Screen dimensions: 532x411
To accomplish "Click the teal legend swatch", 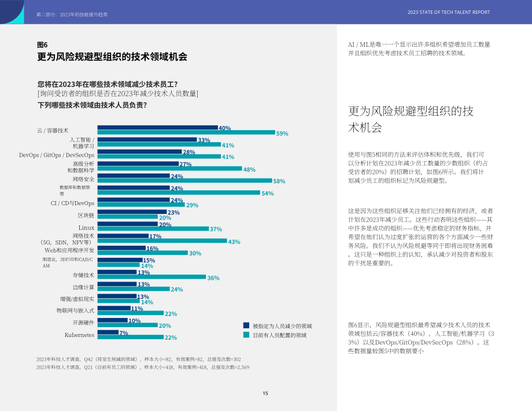I will click(246, 335).
